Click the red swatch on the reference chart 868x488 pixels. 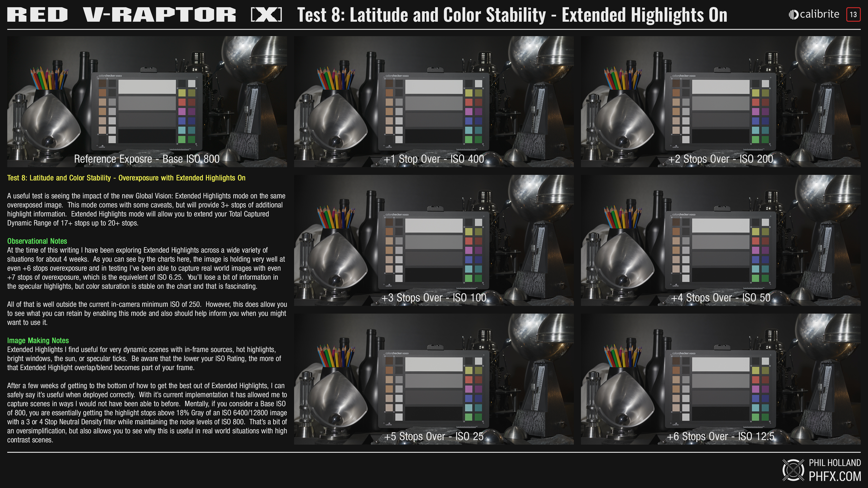click(182, 102)
